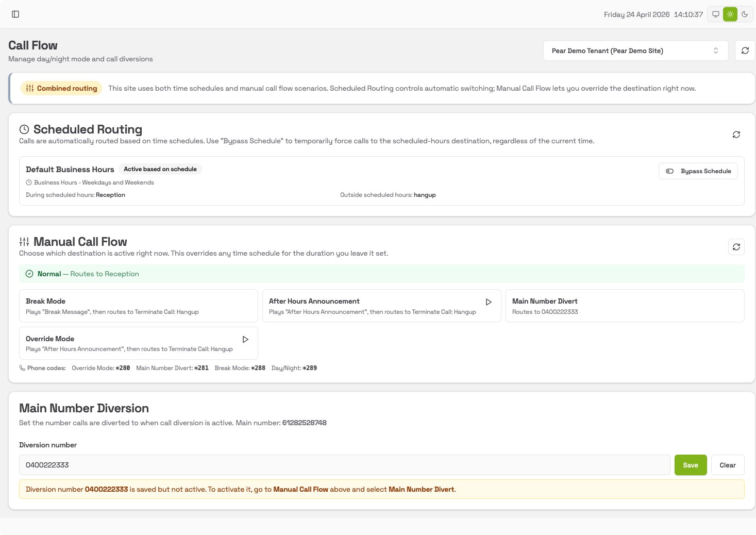This screenshot has width=756, height=535.
Task: Select the Break Mode card
Action: point(139,306)
